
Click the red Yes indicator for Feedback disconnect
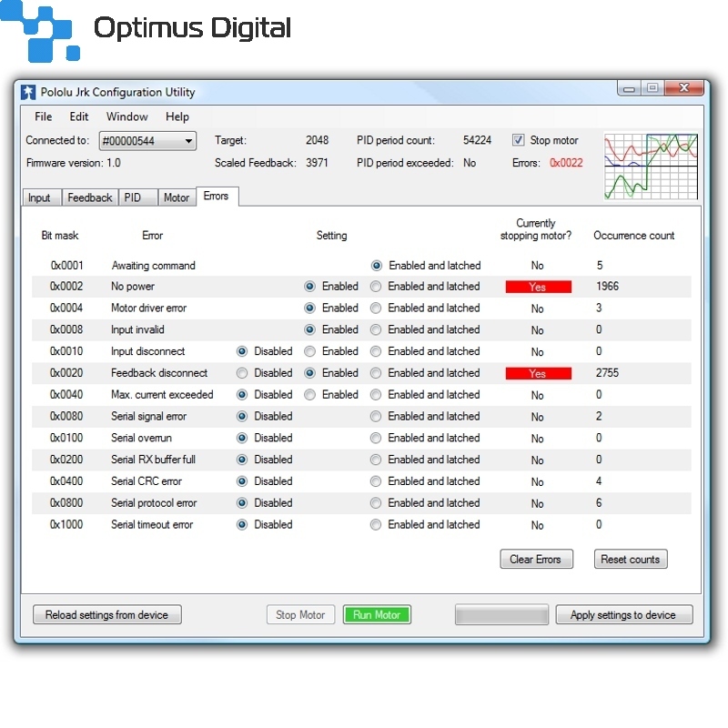[x=538, y=373]
